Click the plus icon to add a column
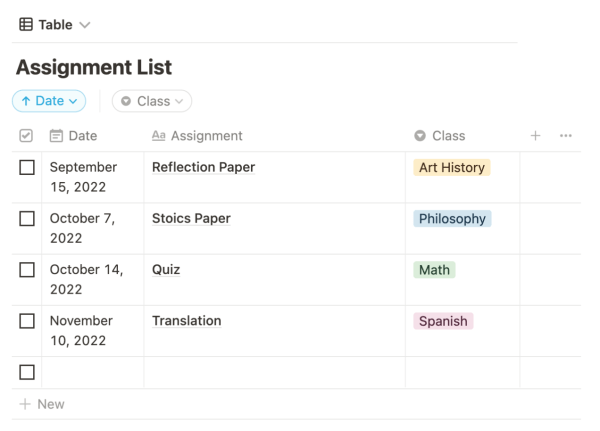This screenshot has height=431, width=600. coord(535,136)
